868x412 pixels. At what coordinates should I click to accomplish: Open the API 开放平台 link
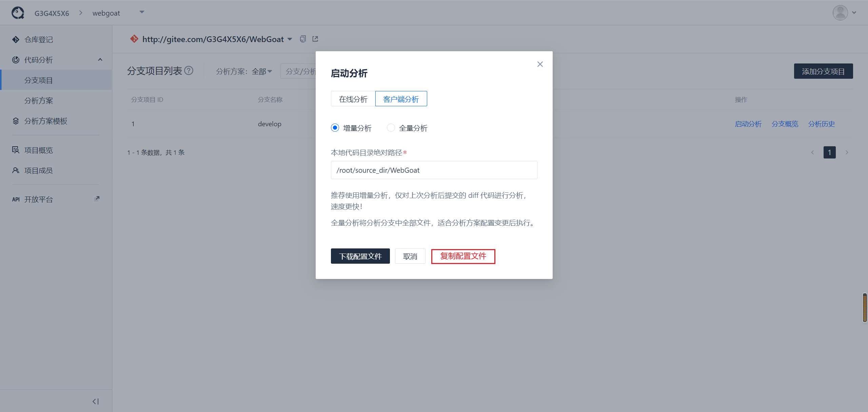tap(39, 199)
